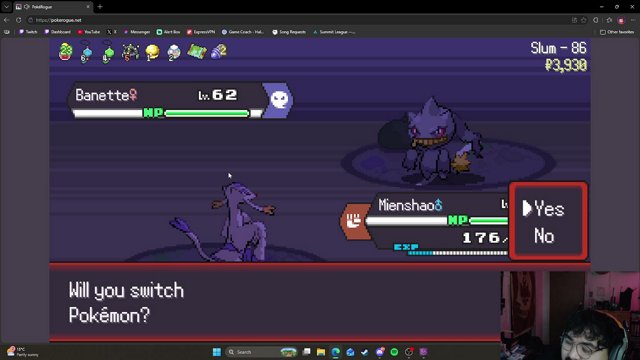Viewport: 640px width, 360px height.
Task: Open the browser tab list dropdown
Action: (6, 7)
